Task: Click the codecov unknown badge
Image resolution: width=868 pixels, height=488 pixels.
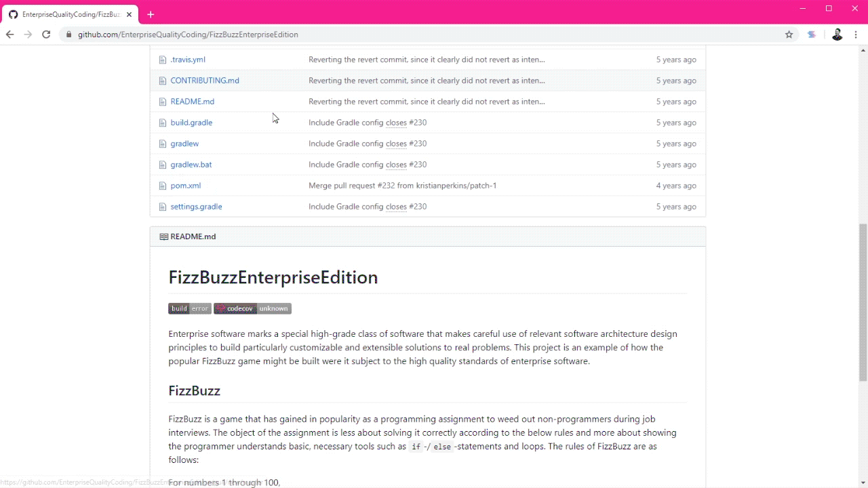Action: [252, 308]
